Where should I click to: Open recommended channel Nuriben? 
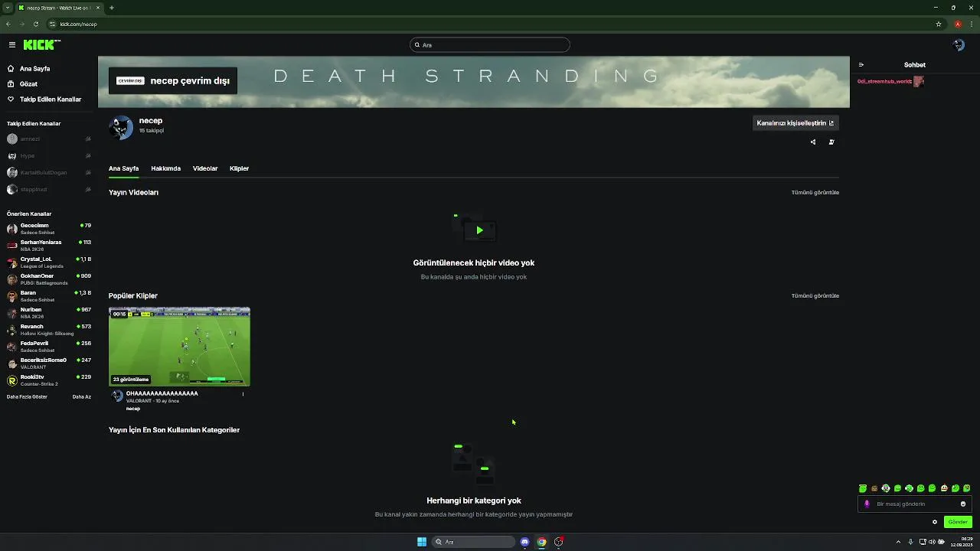point(49,313)
